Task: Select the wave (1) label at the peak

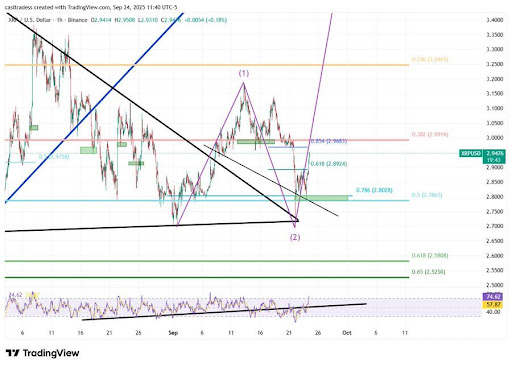Action: (x=244, y=73)
